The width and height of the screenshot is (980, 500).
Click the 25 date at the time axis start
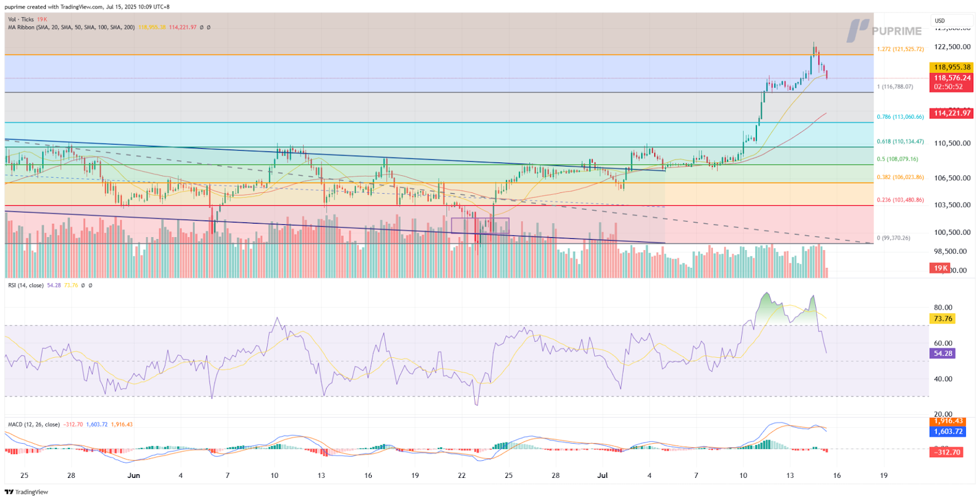(x=24, y=475)
